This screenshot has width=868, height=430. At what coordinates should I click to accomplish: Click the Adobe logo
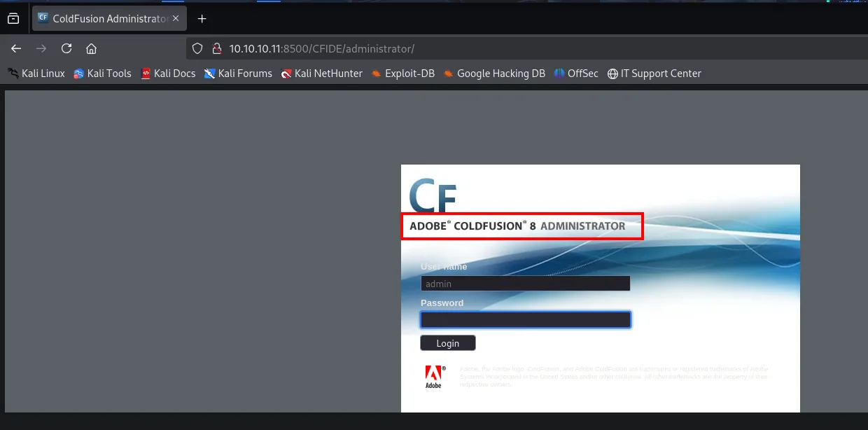coord(435,377)
